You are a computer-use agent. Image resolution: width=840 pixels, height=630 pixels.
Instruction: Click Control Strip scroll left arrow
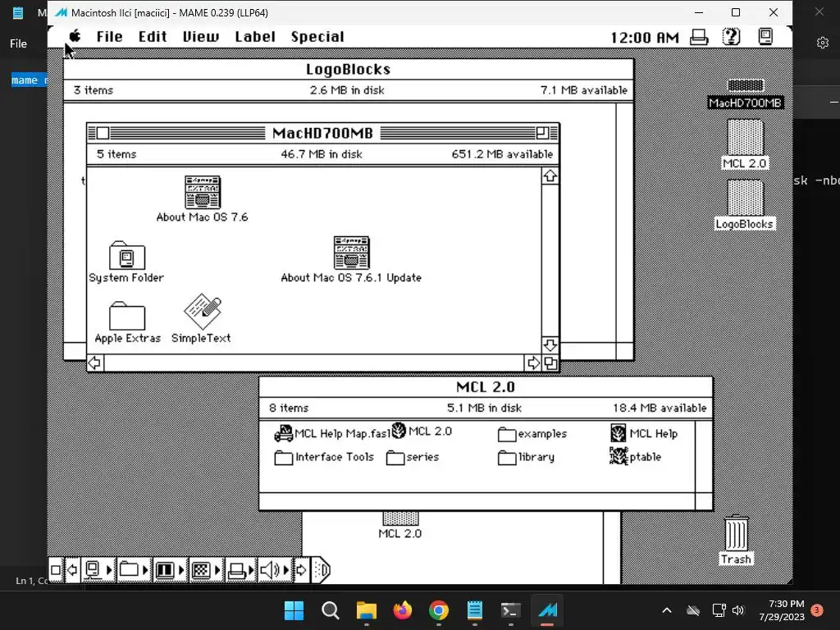click(72, 570)
